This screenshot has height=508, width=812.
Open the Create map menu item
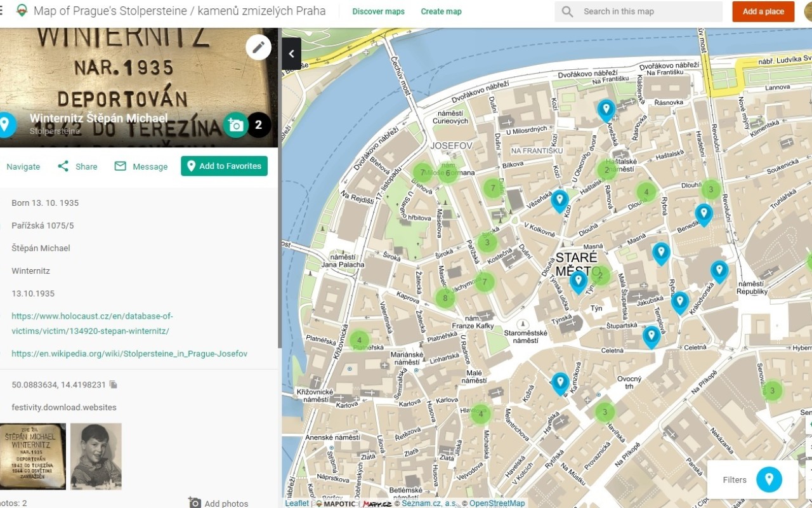(442, 11)
